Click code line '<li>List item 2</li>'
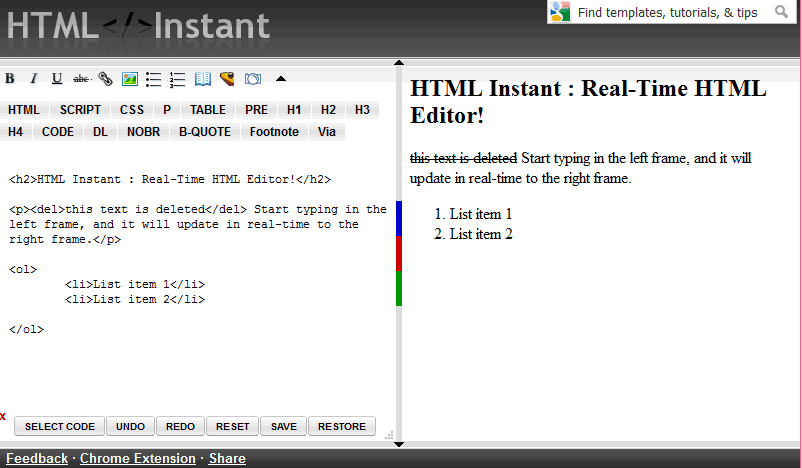The height and width of the screenshot is (468, 802). pos(135,299)
